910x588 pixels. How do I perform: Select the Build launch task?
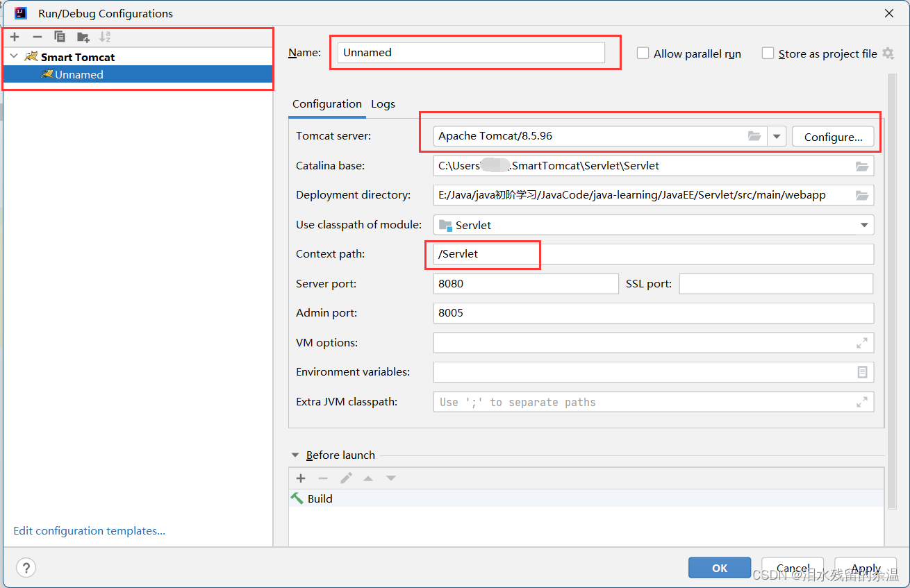coord(586,498)
